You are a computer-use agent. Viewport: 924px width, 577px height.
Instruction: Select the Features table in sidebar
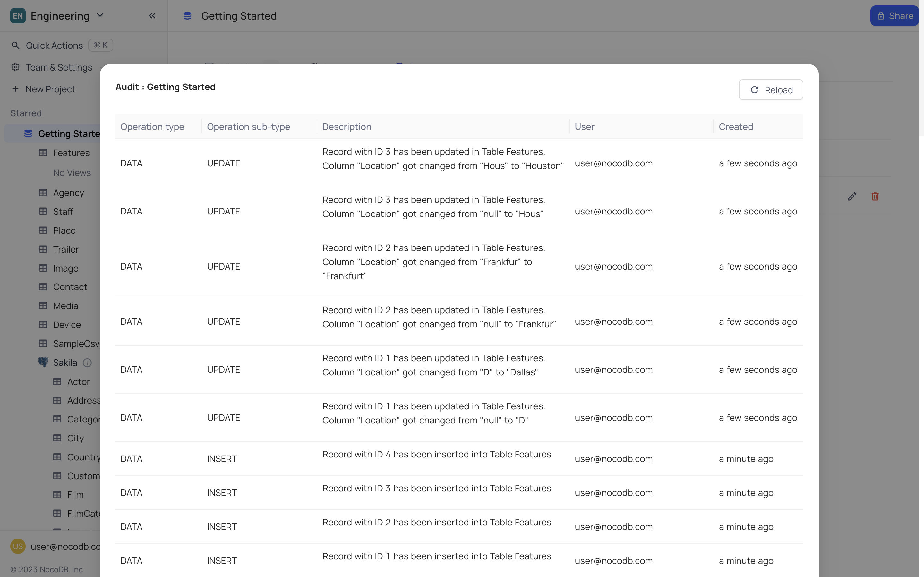pyautogui.click(x=71, y=153)
